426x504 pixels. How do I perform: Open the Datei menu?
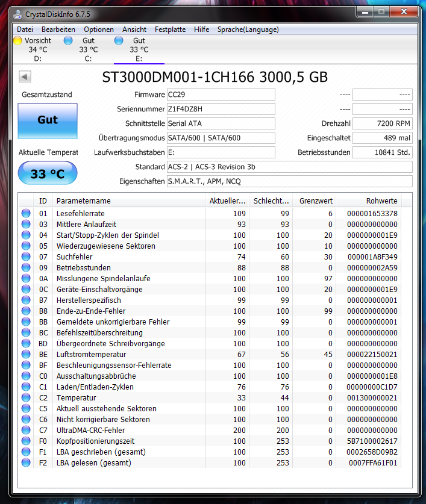tap(25, 30)
